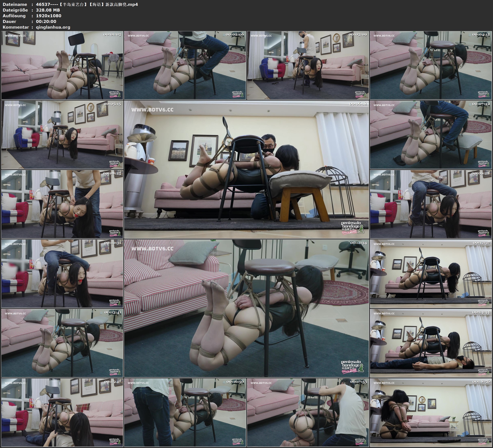493x448 pixels.
Task: Open the 00:03:09 thumbnail
Action: (x=308, y=65)
